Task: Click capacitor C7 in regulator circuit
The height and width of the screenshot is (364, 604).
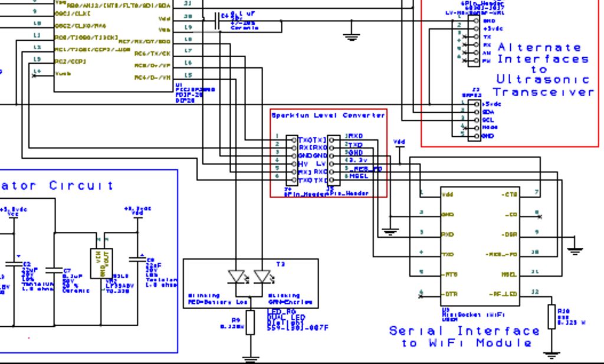Action: pos(54,270)
